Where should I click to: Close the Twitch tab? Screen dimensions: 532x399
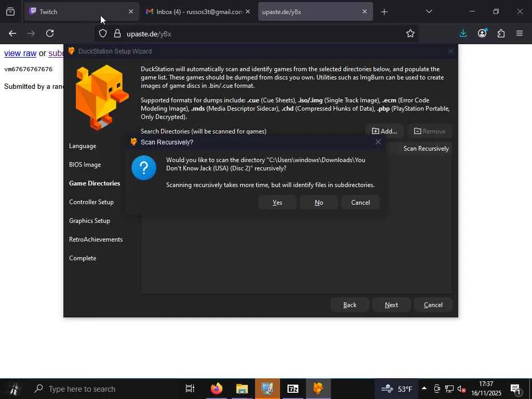coord(131,11)
